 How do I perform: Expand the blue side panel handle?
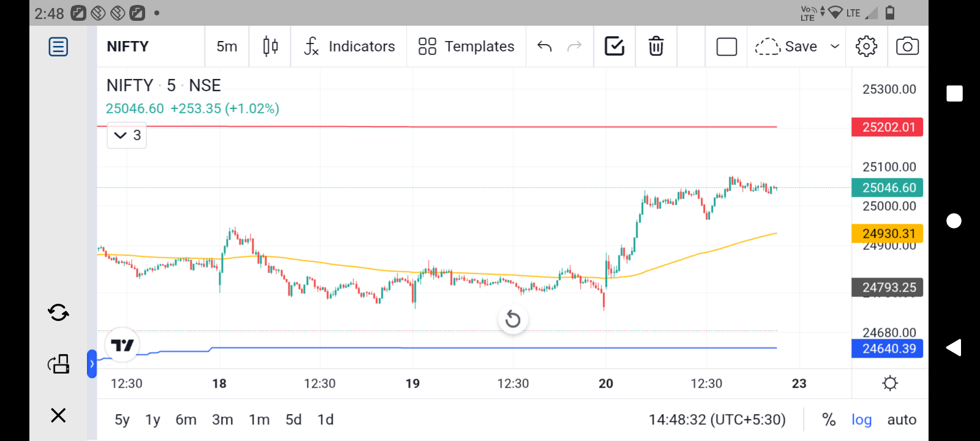(92, 364)
